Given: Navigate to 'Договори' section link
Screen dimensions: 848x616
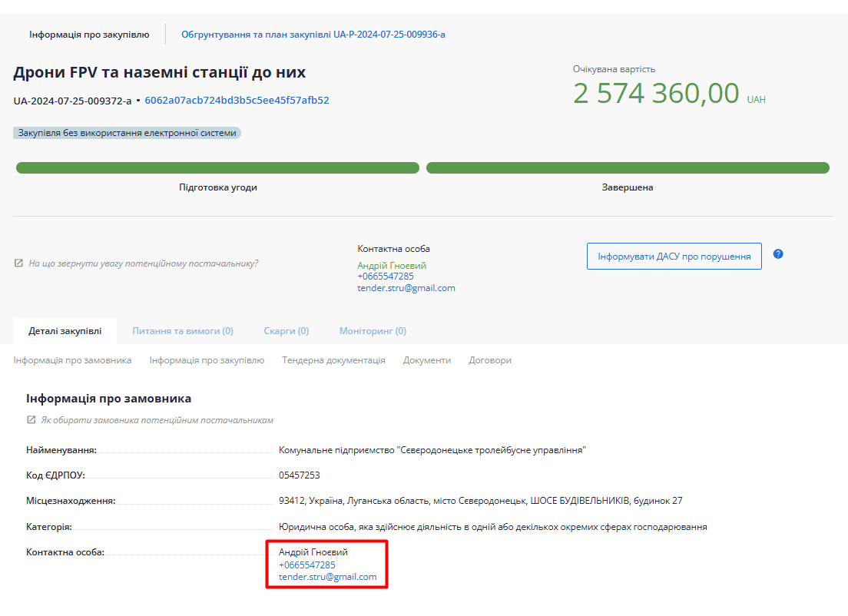Looking at the screenshot, I should coord(489,360).
